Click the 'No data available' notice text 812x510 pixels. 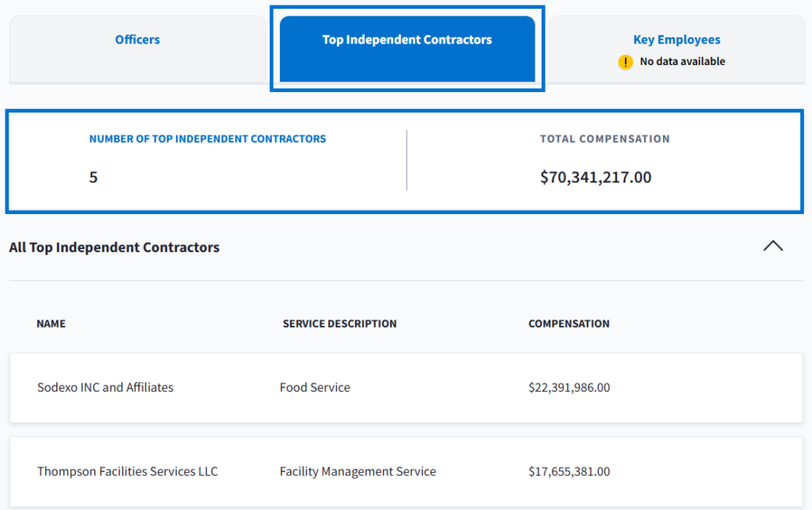point(682,62)
